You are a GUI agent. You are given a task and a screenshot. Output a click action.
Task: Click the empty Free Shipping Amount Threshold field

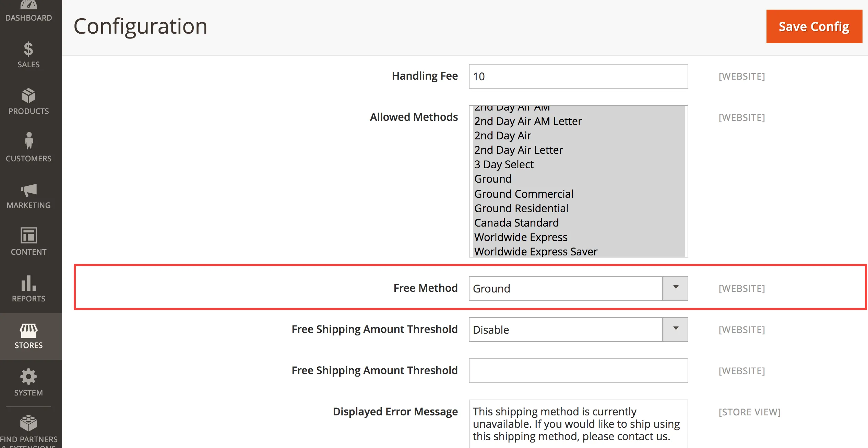tap(578, 371)
